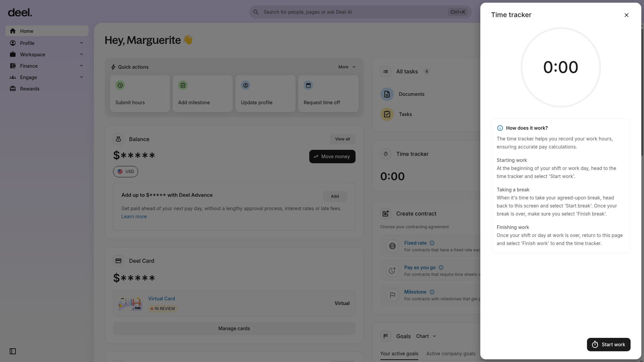Click the Fixed rate info icon
The image size is (644, 362).
click(432, 243)
